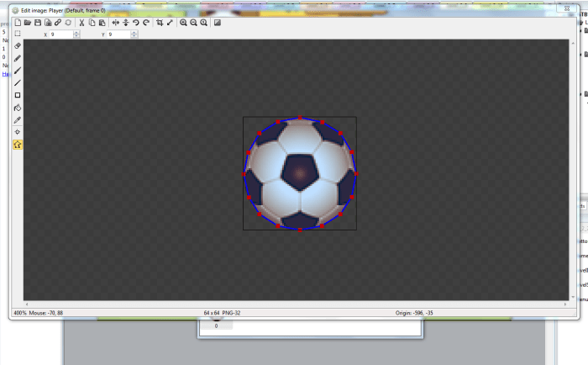
Task: Select the Pencil tool
Action: tap(18, 58)
